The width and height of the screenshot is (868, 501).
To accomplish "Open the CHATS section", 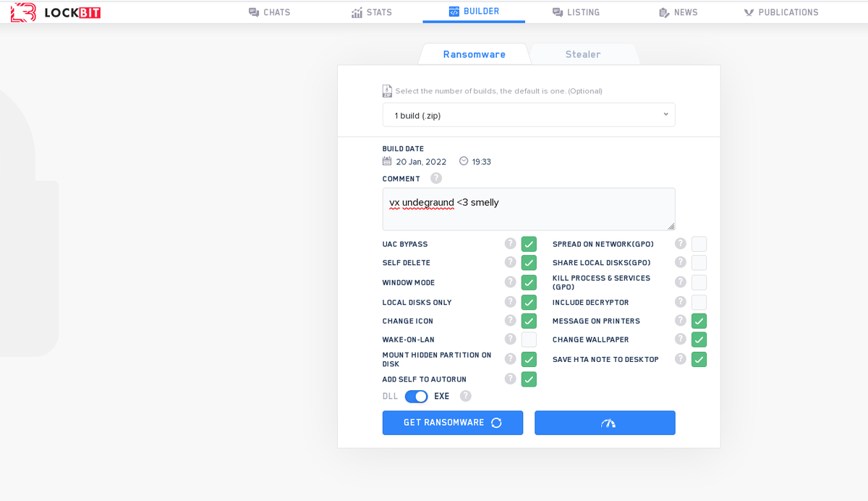I will click(269, 12).
